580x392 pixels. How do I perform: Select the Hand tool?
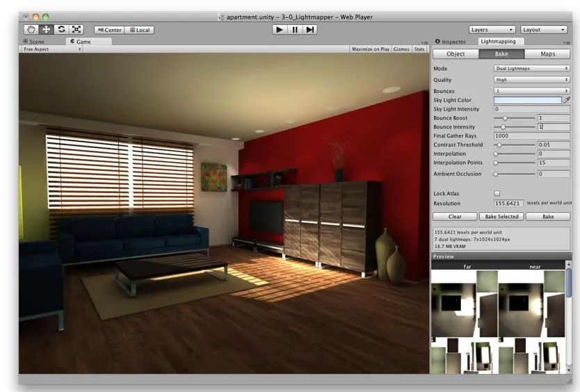[32, 30]
